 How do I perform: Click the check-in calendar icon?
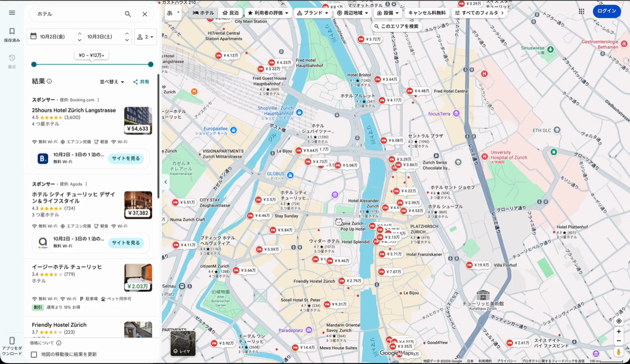tap(34, 36)
